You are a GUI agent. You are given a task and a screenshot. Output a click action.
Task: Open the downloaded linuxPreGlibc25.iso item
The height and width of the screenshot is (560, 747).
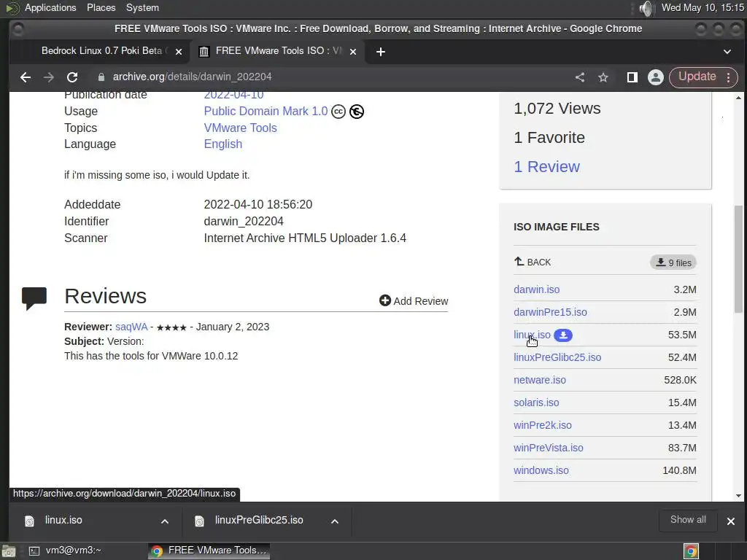pos(258,521)
